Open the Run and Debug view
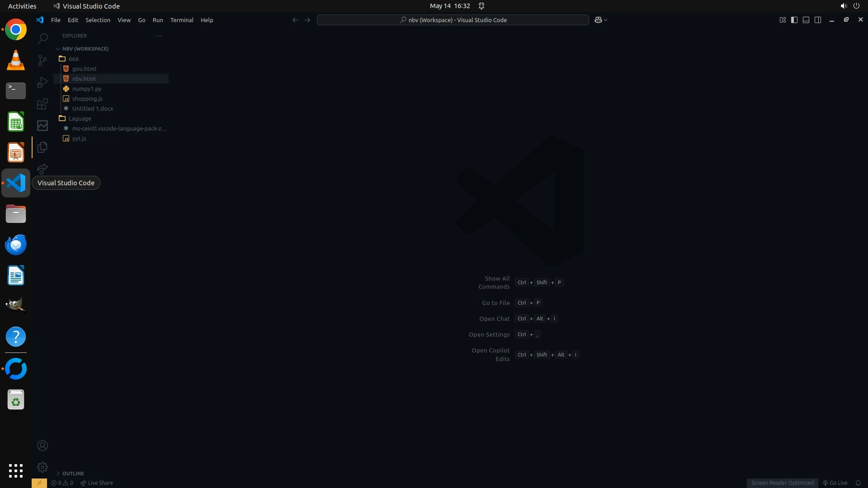This screenshot has width=868, height=488. tap(42, 82)
